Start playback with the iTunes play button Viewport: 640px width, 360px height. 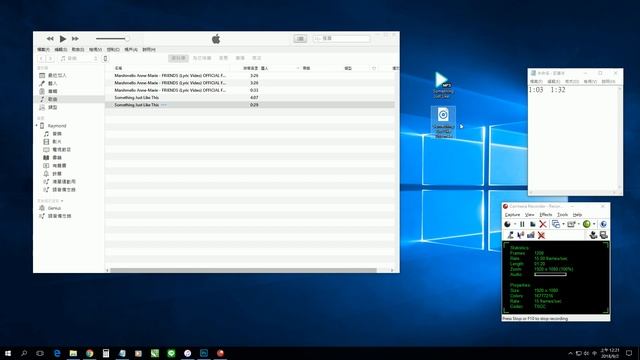(63, 39)
